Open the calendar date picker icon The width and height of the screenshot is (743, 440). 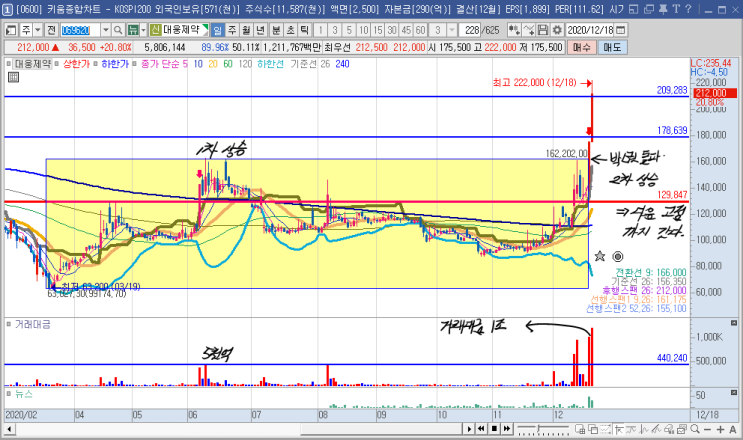620,30
